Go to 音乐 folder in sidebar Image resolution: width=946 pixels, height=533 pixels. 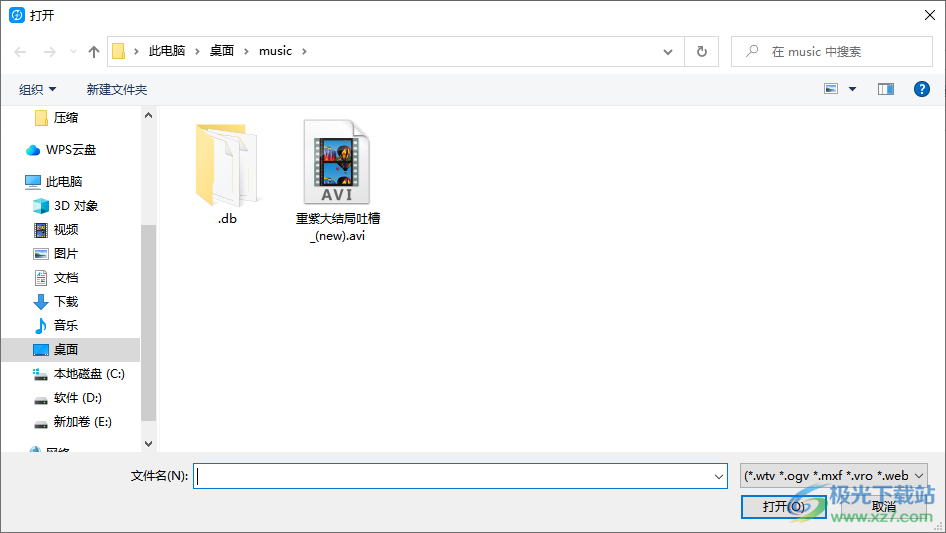point(65,326)
